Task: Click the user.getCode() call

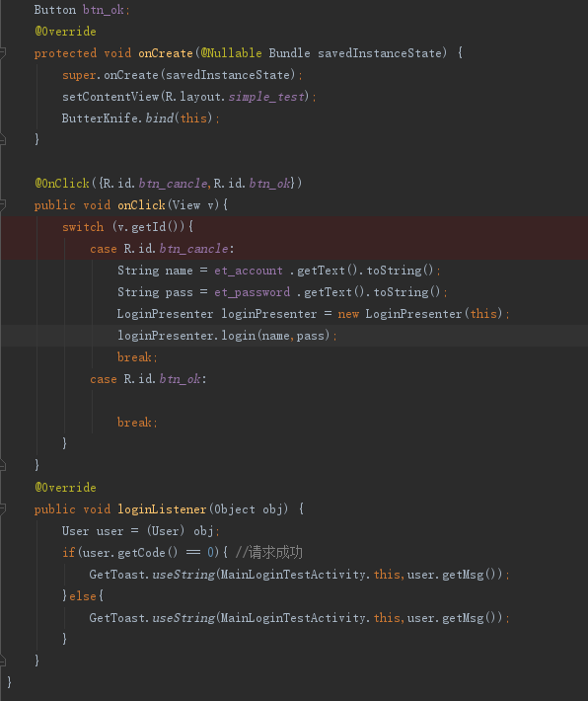Action: [x=130, y=553]
